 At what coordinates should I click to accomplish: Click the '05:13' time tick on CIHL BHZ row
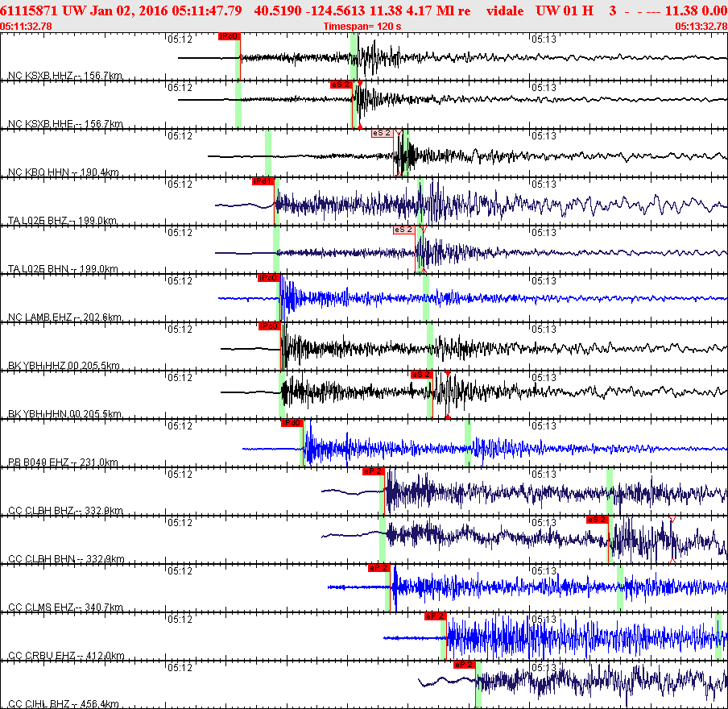(x=544, y=667)
